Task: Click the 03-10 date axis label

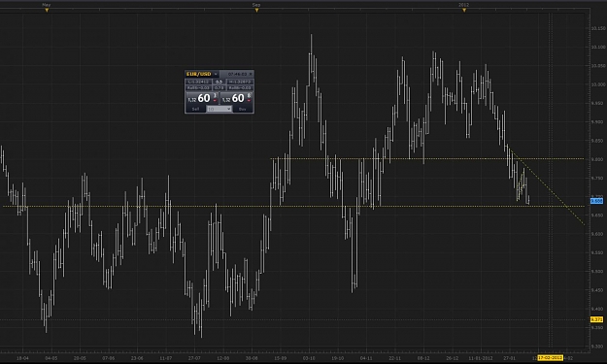Action: pos(309,358)
